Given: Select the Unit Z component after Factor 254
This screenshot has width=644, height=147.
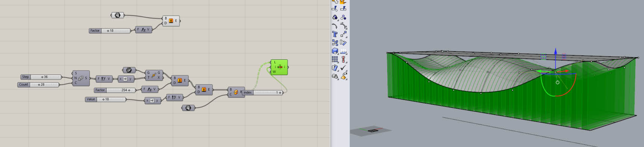Looking at the screenshot, I should pos(150,89).
